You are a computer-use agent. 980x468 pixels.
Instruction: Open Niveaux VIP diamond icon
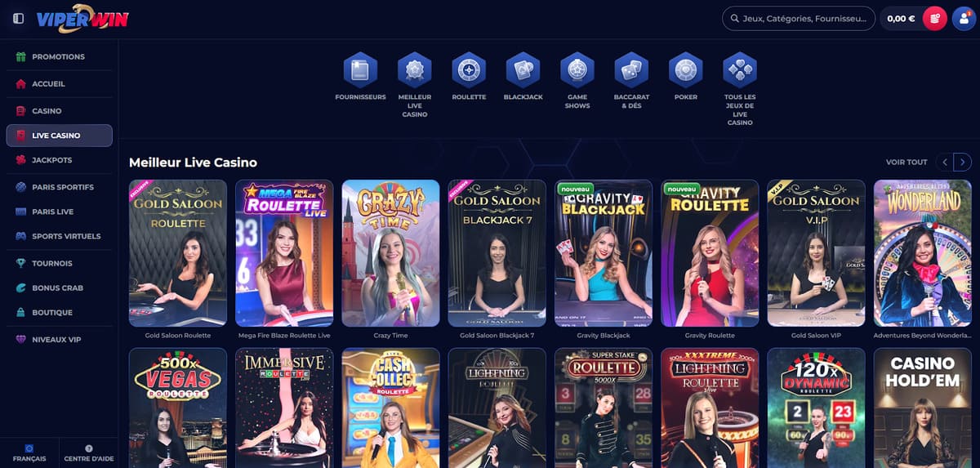point(21,340)
